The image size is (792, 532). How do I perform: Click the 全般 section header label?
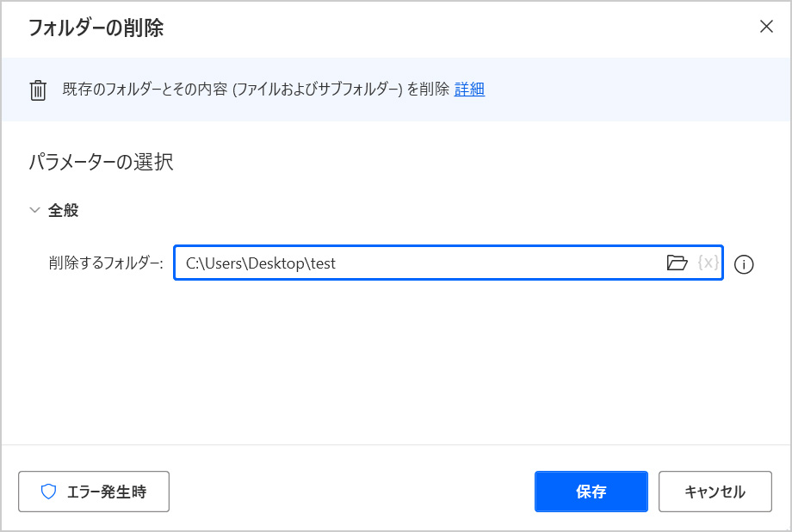point(64,210)
